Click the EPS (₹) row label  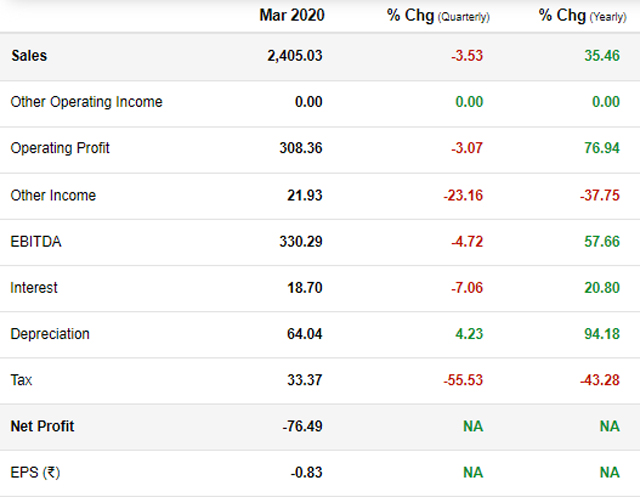35,473
